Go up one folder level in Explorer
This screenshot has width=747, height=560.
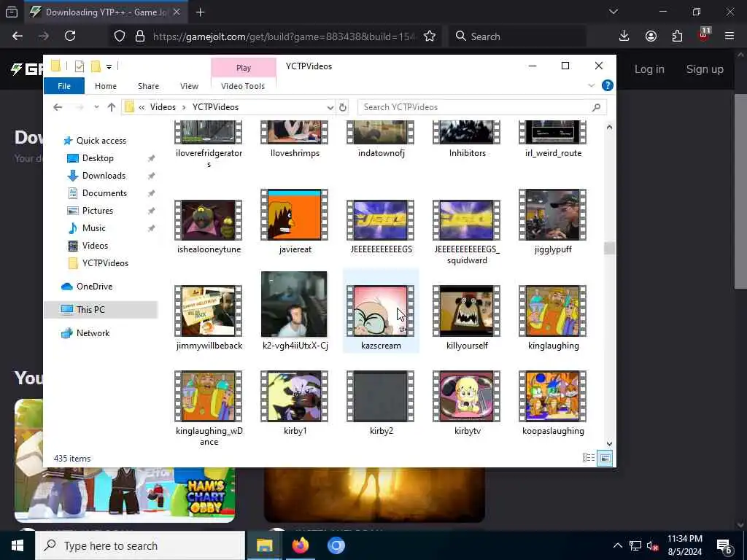coord(112,107)
